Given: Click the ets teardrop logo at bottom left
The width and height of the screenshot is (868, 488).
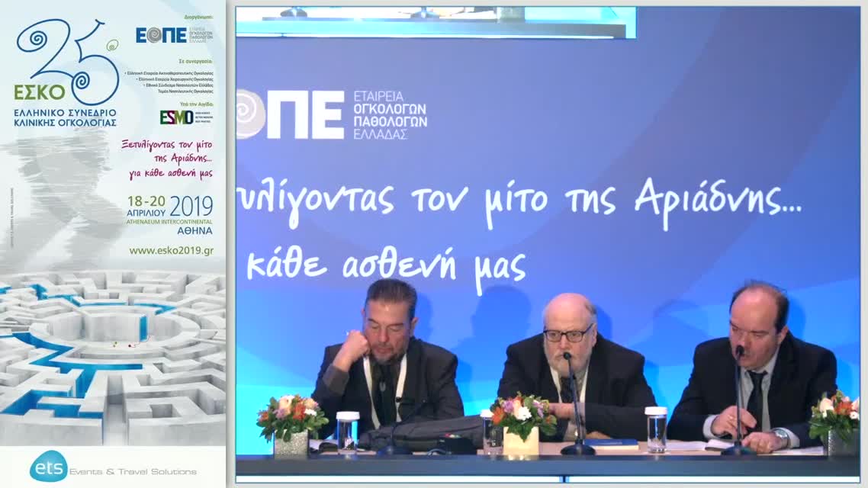Looking at the screenshot, I should click(46, 468).
